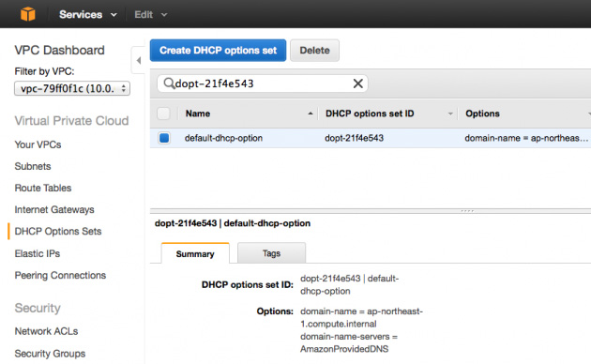
Task: Click the search magnifier icon
Action: (x=169, y=83)
